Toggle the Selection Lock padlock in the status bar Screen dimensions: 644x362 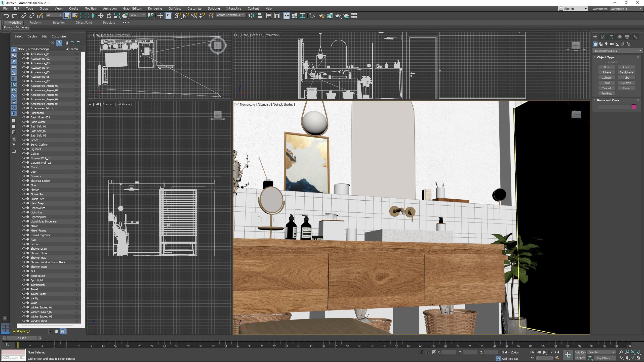(x=427, y=352)
